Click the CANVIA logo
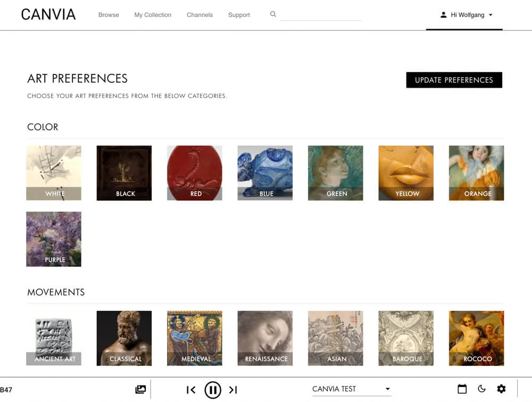532x402 pixels. 48,14
